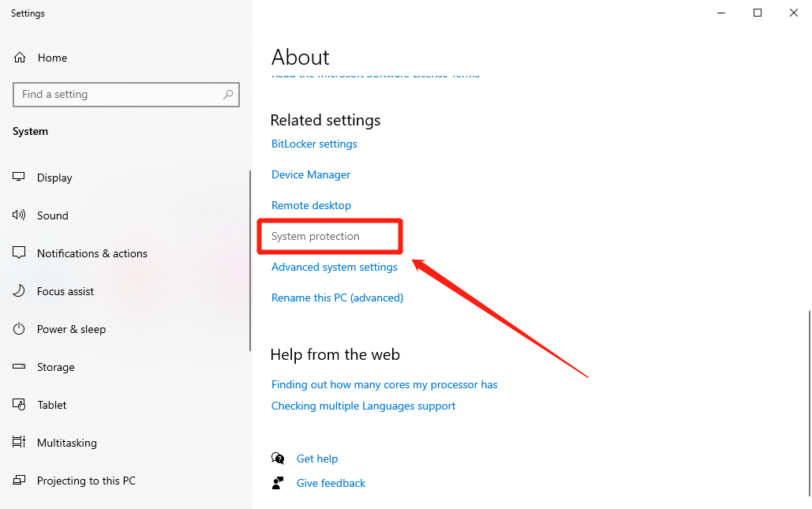812x509 pixels.
Task: Click the Tablet icon in sidebar
Action: pyautogui.click(x=20, y=405)
